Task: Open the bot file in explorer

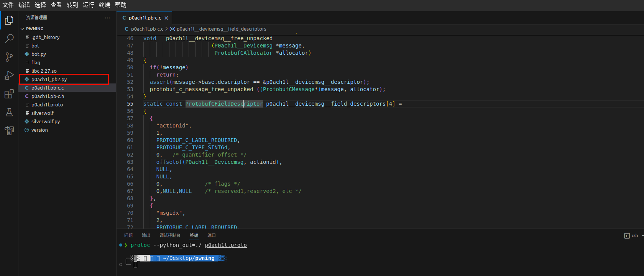Action: click(x=67, y=46)
